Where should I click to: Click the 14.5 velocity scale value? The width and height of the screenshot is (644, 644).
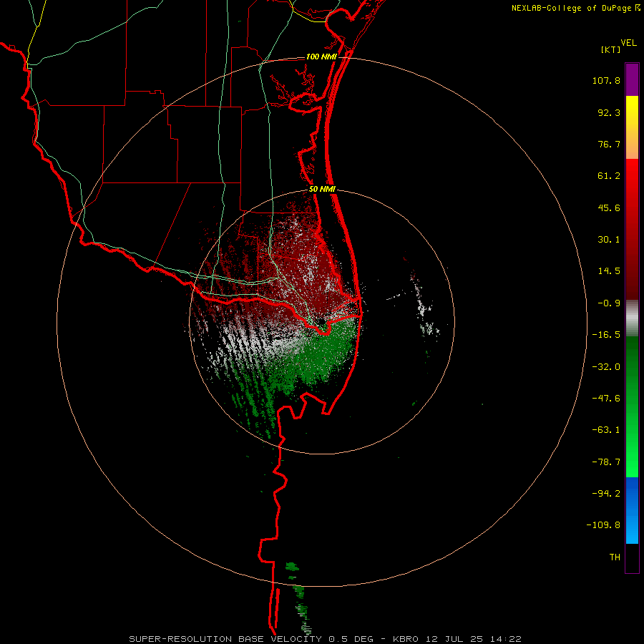click(x=609, y=271)
